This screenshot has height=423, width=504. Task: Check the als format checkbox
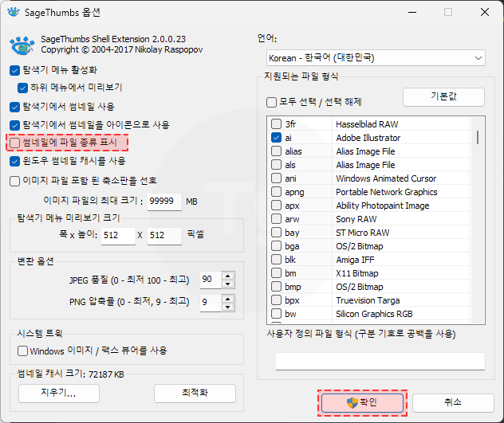pos(276,164)
